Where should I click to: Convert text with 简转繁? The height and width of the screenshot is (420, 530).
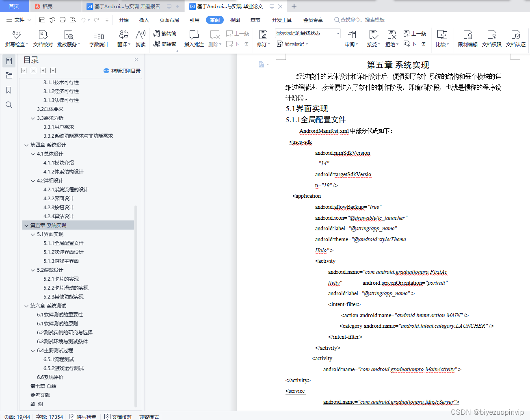[x=165, y=44]
